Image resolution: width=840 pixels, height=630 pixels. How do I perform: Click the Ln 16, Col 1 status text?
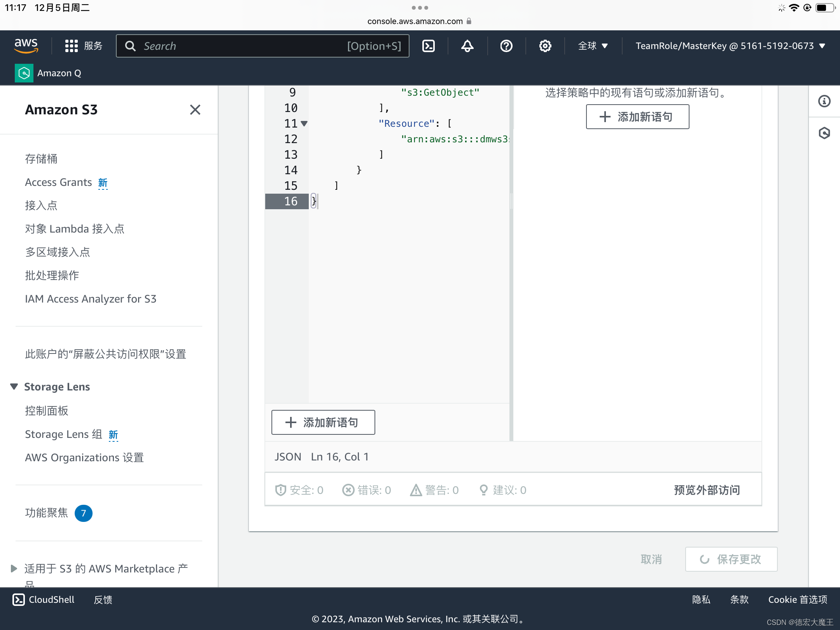(x=340, y=457)
